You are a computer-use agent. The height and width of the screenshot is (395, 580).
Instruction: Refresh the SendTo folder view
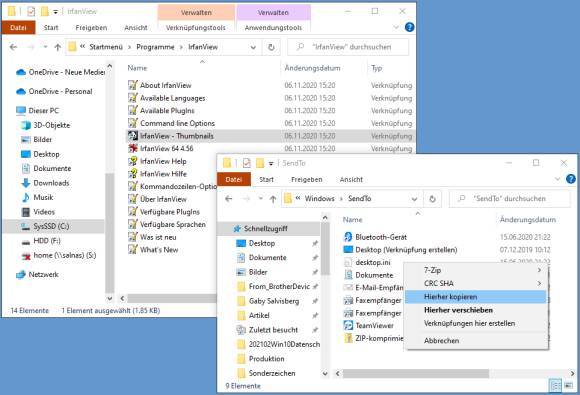[x=432, y=199]
